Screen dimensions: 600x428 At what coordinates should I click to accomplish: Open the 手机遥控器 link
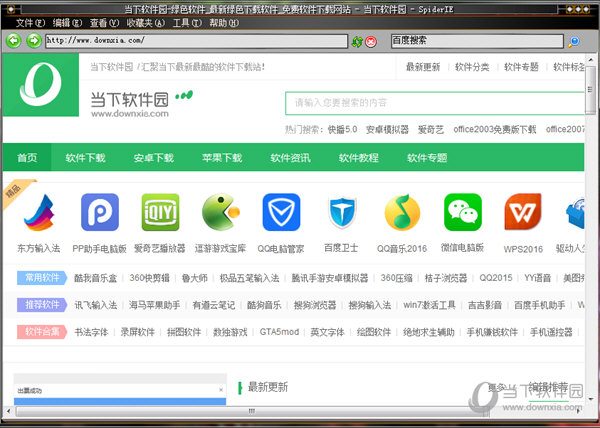(551, 332)
